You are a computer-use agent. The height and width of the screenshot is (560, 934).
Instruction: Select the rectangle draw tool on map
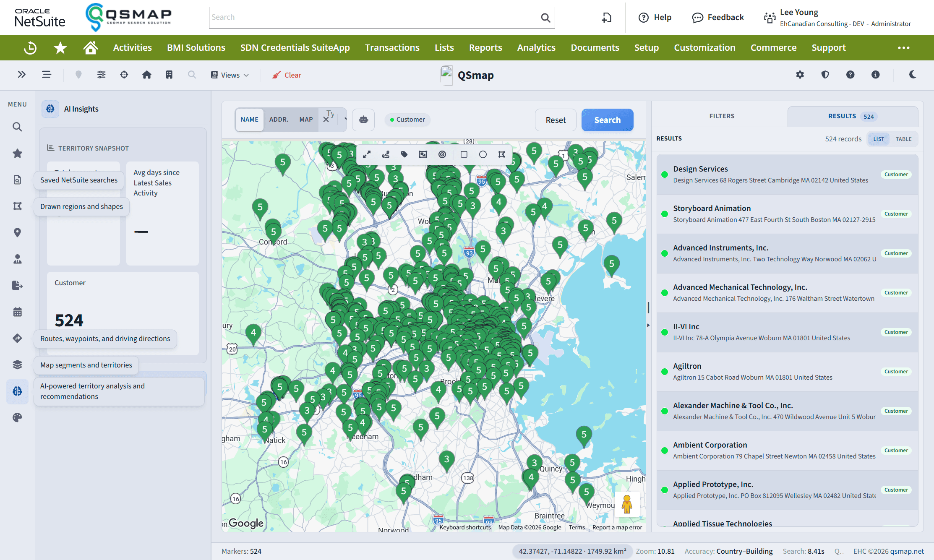[464, 154]
